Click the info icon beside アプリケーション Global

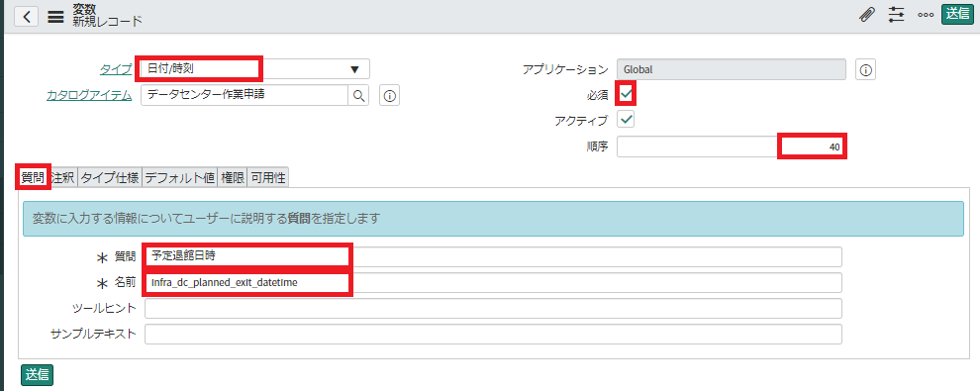865,69
